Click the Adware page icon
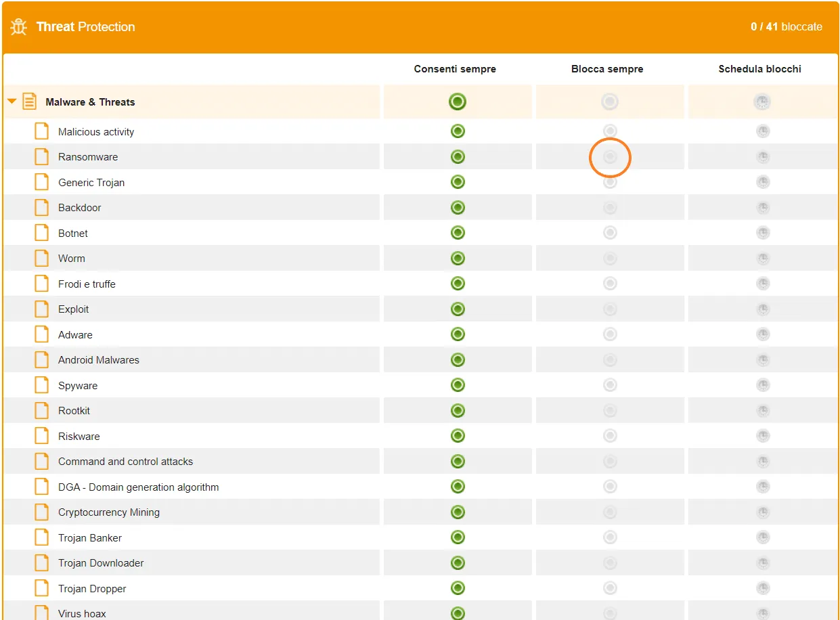 [42, 334]
